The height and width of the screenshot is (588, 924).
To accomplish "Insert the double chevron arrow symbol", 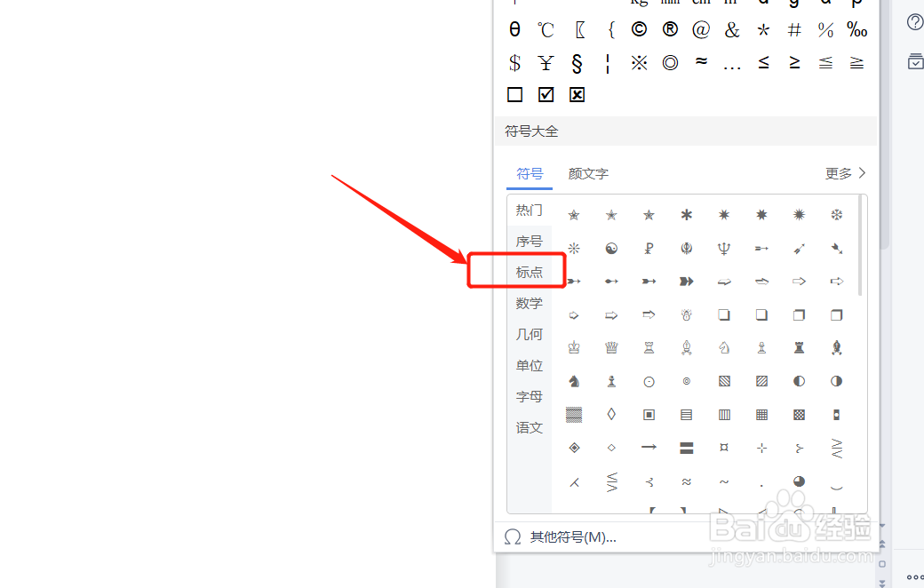I will click(687, 281).
